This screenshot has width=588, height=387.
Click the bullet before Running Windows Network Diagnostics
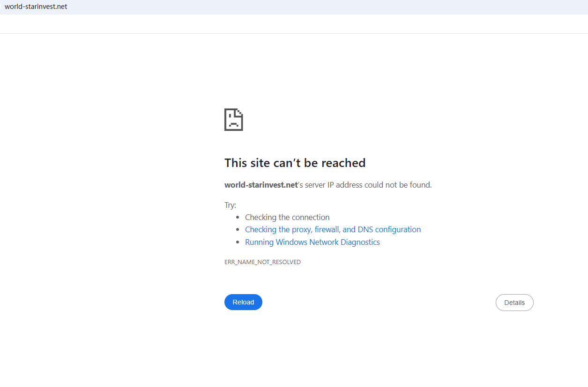click(x=238, y=243)
